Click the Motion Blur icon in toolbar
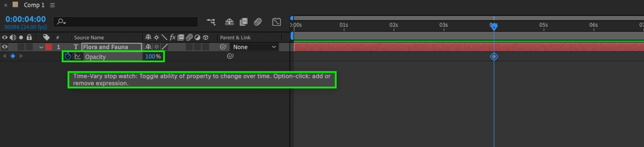Image resolution: width=644 pixels, height=147 pixels. pyautogui.click(x=258, y=22)
